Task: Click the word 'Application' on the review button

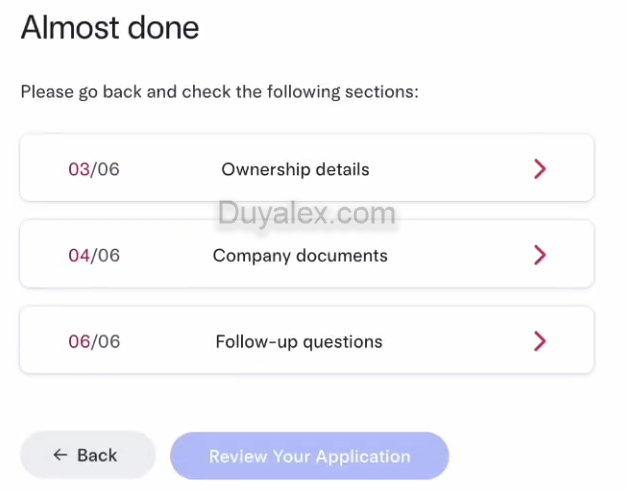Action: click(x=363, y=456)
